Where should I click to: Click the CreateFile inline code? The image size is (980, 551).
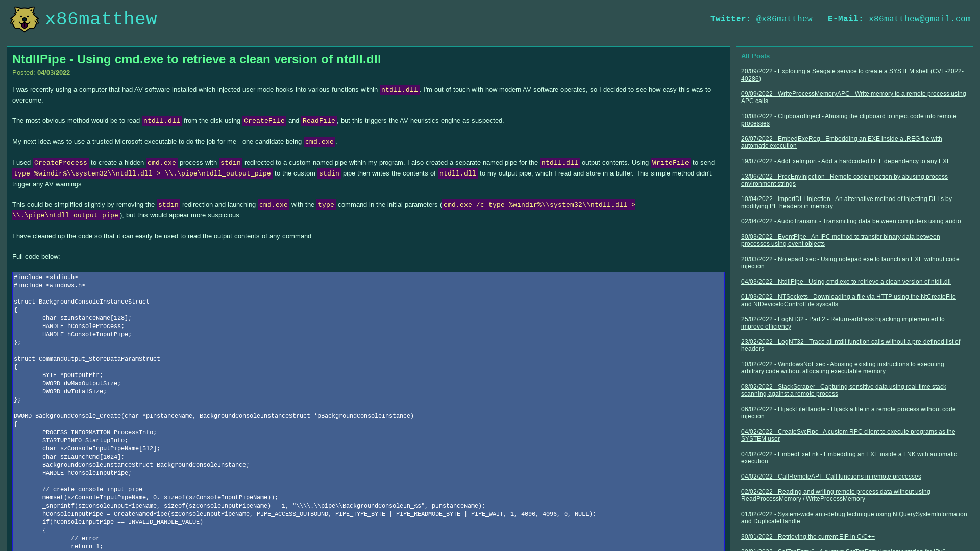tap(264, 121)
